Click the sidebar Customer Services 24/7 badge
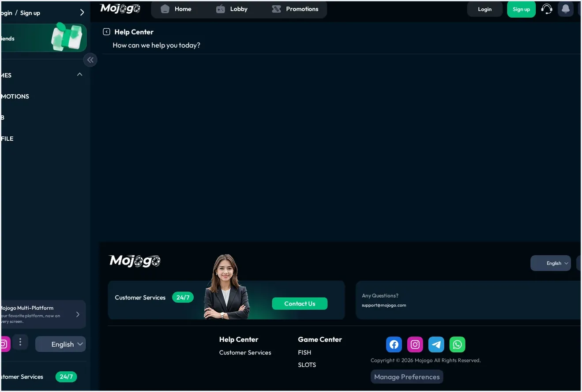 pyautogui.click(x=66, y=377)
